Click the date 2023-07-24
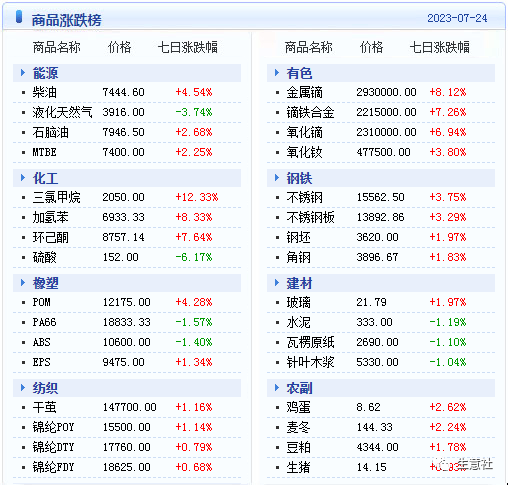The width and height of the screenshot is (508, 485). pos(457,18)
